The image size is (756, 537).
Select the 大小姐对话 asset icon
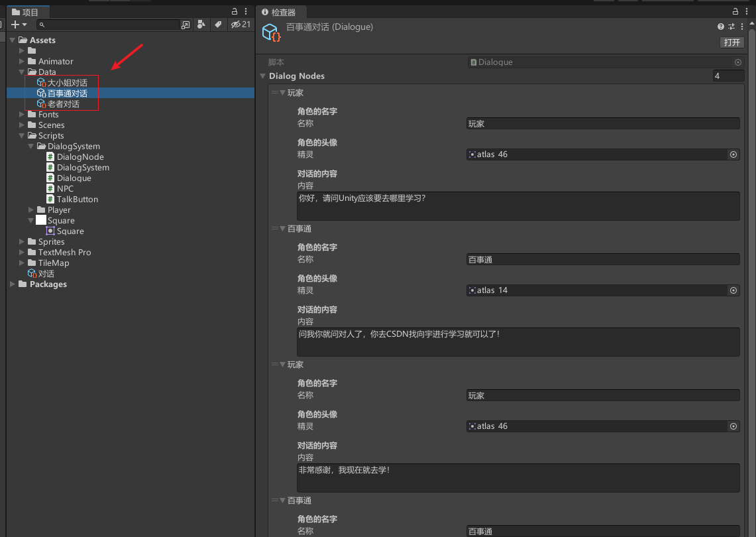click(42, 82)
